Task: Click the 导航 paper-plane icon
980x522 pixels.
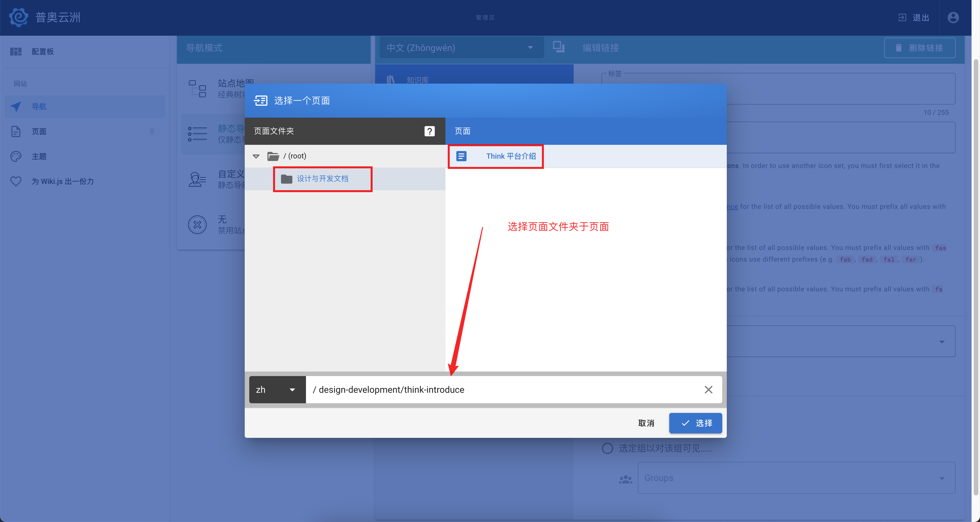Action: [16, 107]
